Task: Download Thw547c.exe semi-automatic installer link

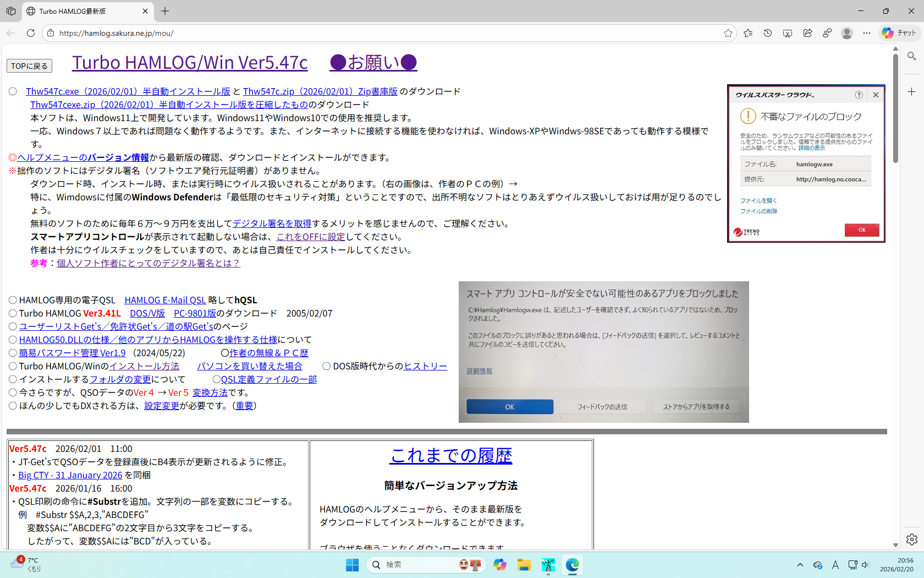Action: coord(128,91)
